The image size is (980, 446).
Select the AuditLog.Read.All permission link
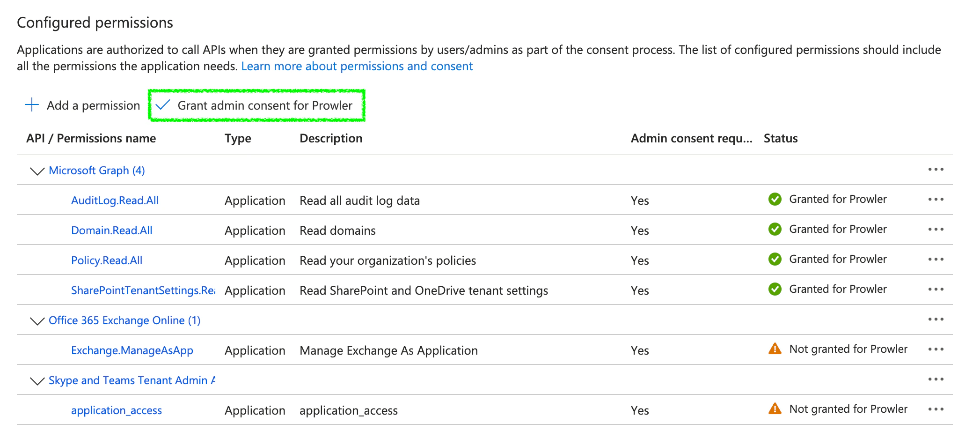click(x=115, y=200)
